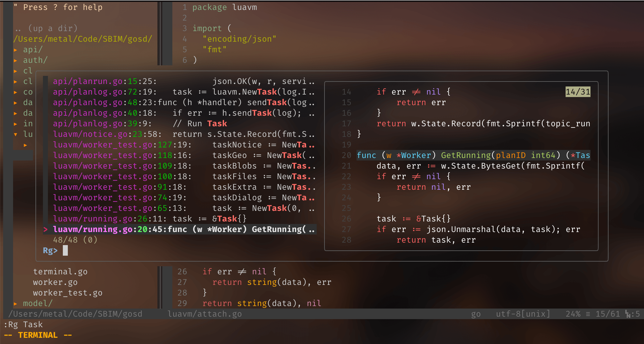Select the worker_test.go:65:13 task result
The width and height of the screenshot is (644, 344).
(x=184, y=208)
